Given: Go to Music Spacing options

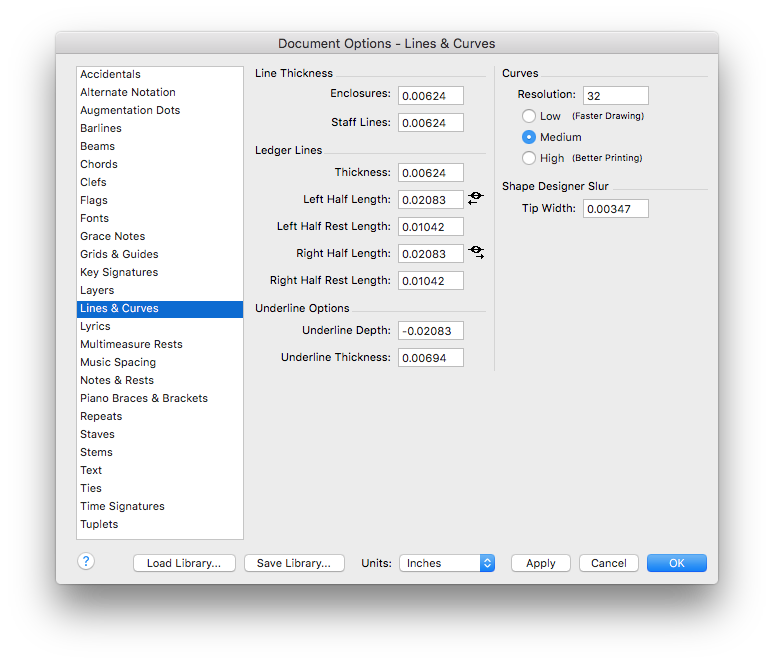Looking at the screenshot, I should pyautogui.click(x=160, y=362).
